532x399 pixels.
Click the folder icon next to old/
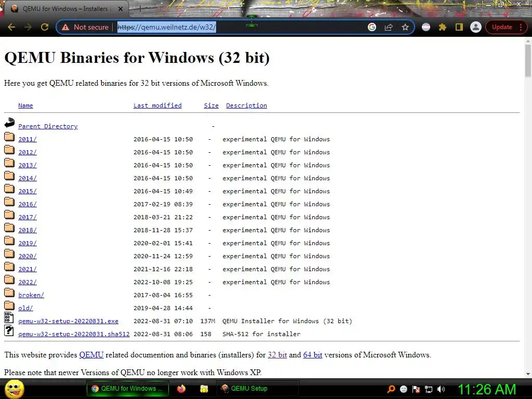tap(9, 305)
